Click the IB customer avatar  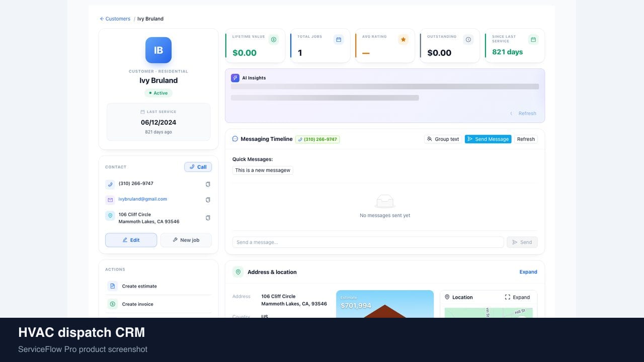(x=158, y=50)
